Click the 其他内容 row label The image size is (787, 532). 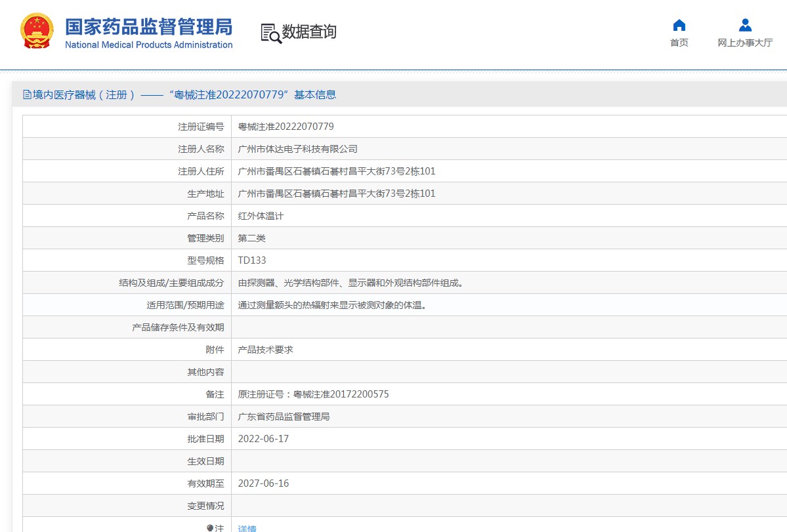point(205,372)
